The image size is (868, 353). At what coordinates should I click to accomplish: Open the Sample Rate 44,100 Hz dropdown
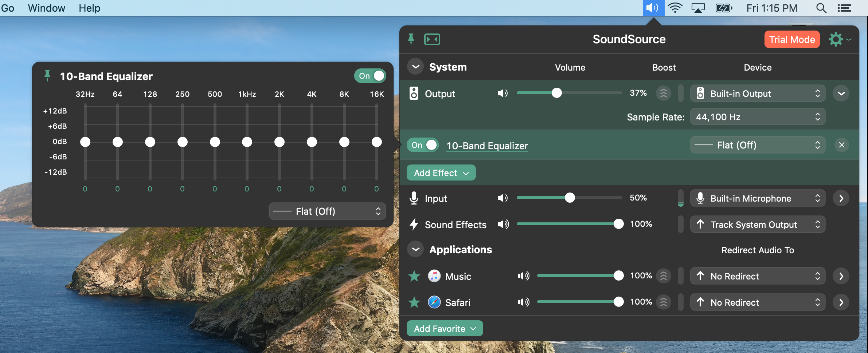pos(758,117)
